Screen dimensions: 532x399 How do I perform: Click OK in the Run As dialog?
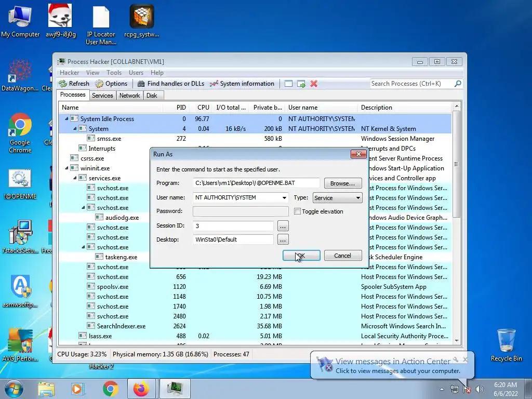pos(301,256)
